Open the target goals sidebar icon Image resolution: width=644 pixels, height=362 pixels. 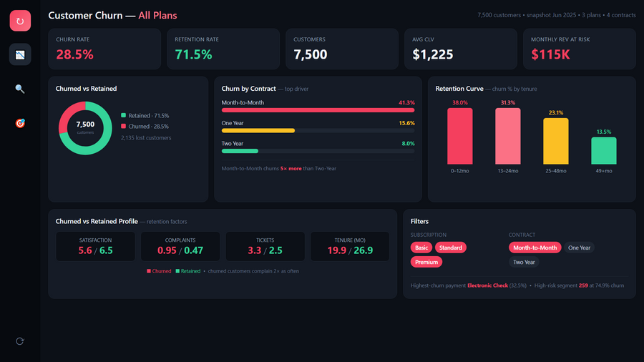click(20, 123)
